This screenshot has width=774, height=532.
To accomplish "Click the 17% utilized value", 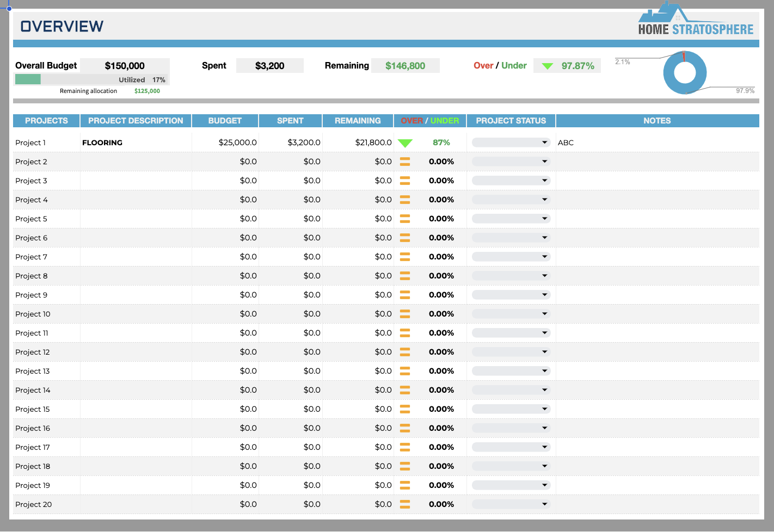I will 159,80.
